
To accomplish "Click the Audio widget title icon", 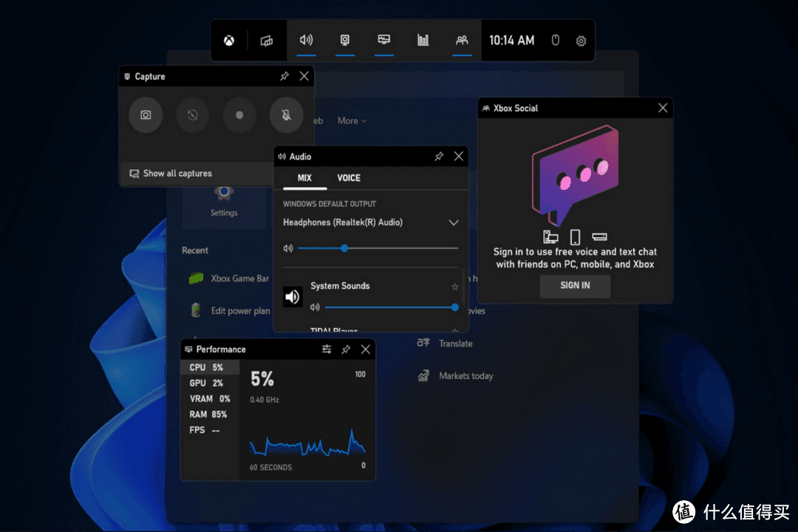I will tap(282, 157).
